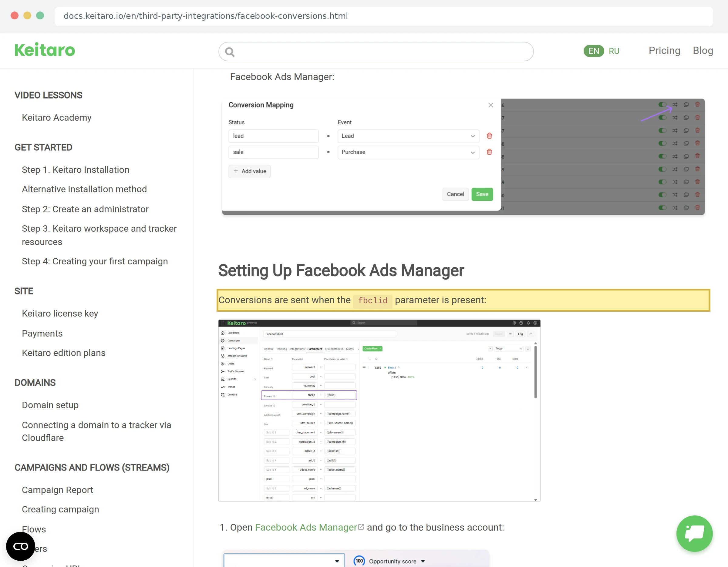Viewport: 728px width, 567px height.
Task: Open the Keitaro campaign parameters screenshot
Action: [x=379, y=411]
